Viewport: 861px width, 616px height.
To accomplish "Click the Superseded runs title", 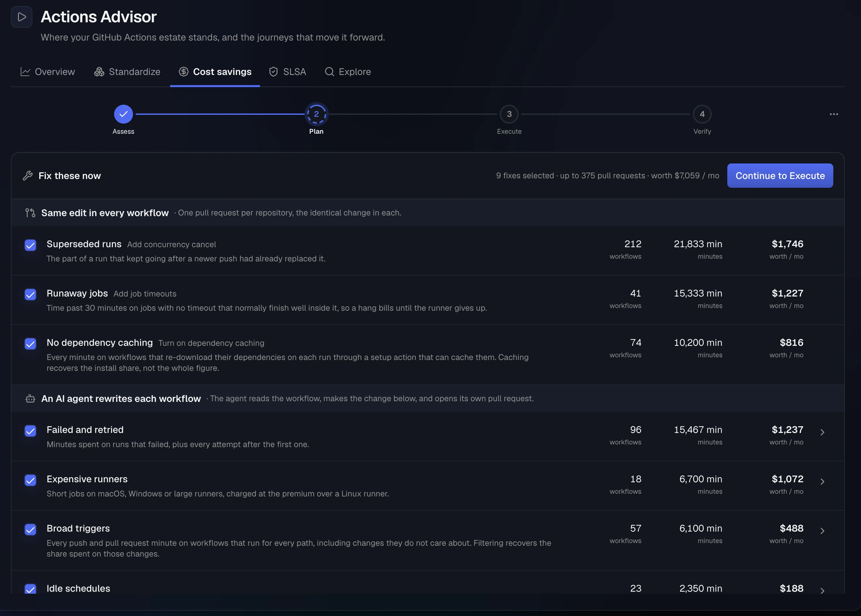I will [x=84, y=244].
